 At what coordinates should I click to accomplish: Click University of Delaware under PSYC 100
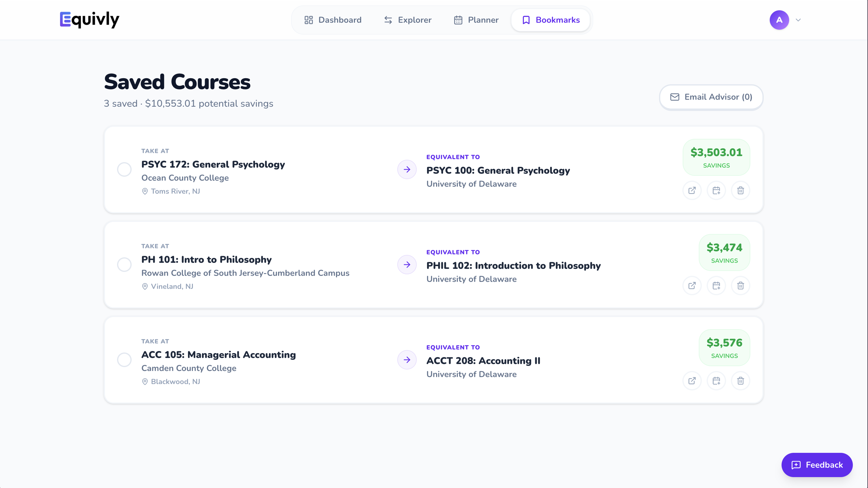[x=471, y=184]
